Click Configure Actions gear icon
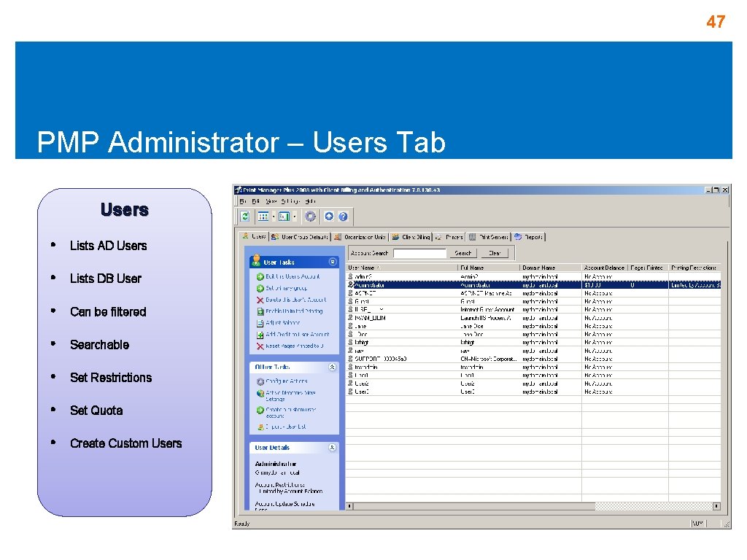Image resolution: width=747 pixels, height=560 pixels. pyautogui.click(x=260, y=381)
